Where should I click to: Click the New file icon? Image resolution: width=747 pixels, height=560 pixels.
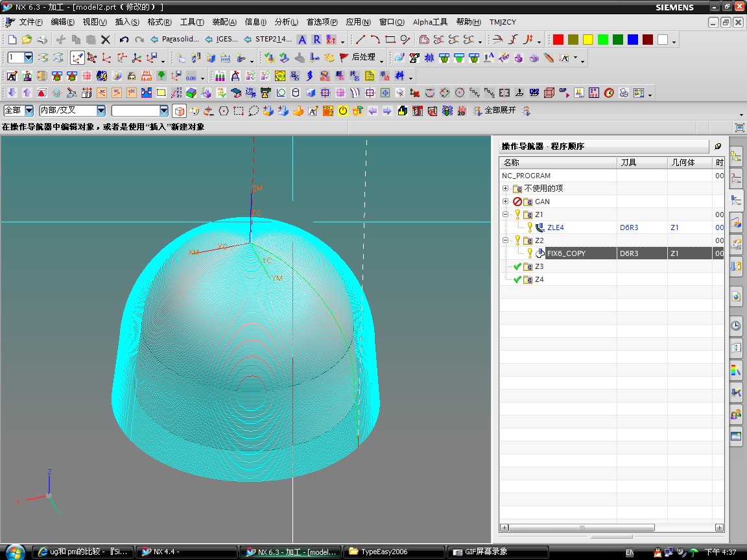click(13, 40)
